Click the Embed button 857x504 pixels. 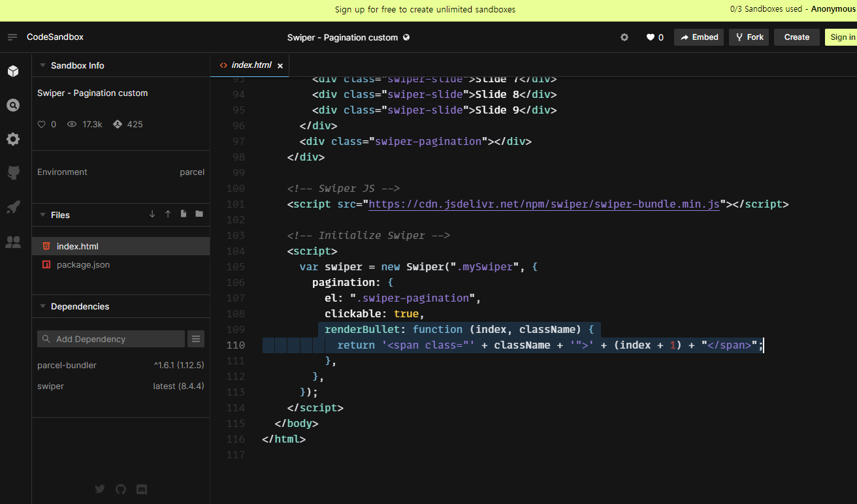(x=699, y=37)
